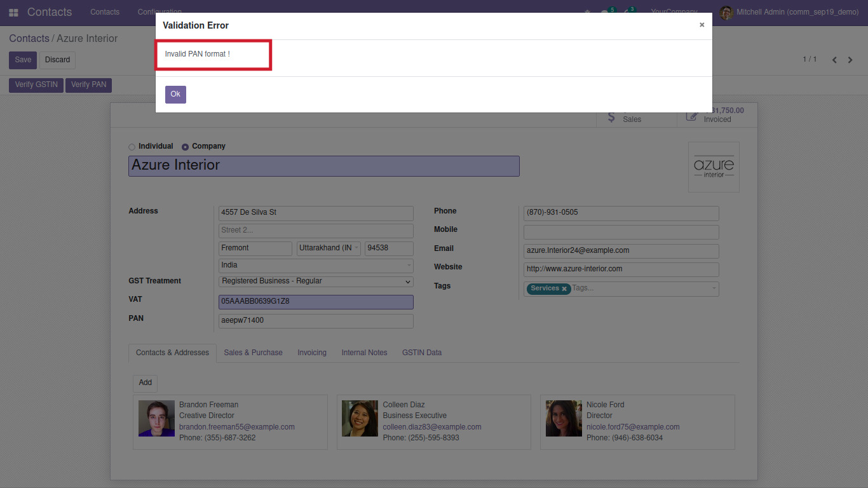Image resolution: width=868 pixels, height=488 pixels.
Task: Open the Invoiced stat button icon
Action: click(691, 117)
